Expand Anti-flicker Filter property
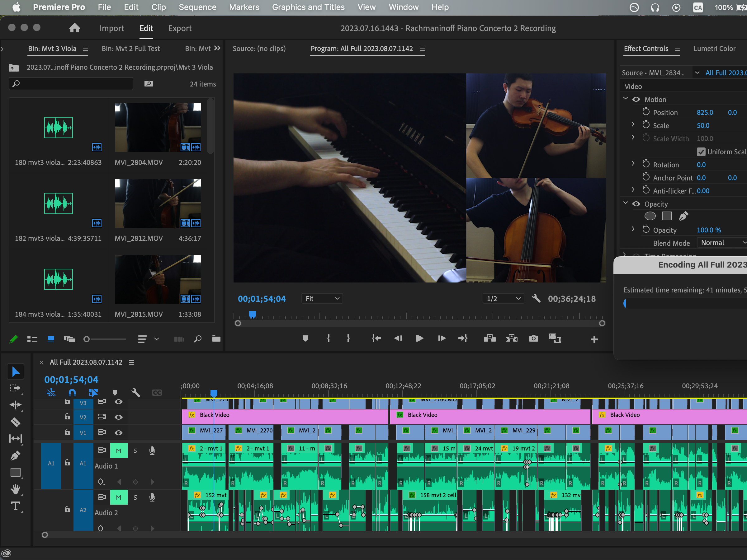 pyautogui.click(x=633, y=190)
